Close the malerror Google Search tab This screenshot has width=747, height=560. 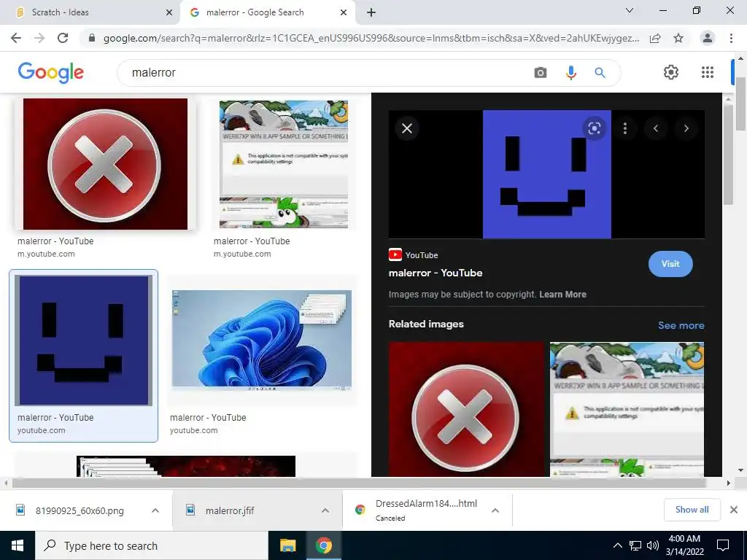(x=344, y=13)
